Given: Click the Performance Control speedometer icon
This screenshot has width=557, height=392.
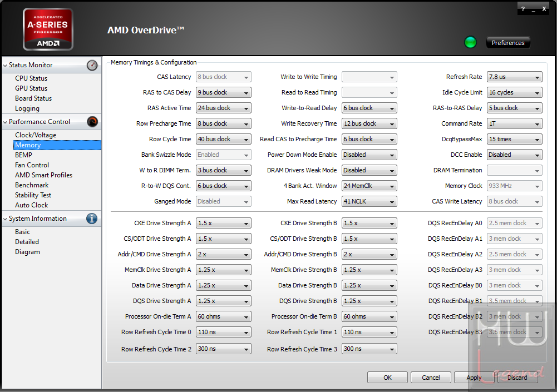Looking at the screenshot, I should (x=92, y=122).
